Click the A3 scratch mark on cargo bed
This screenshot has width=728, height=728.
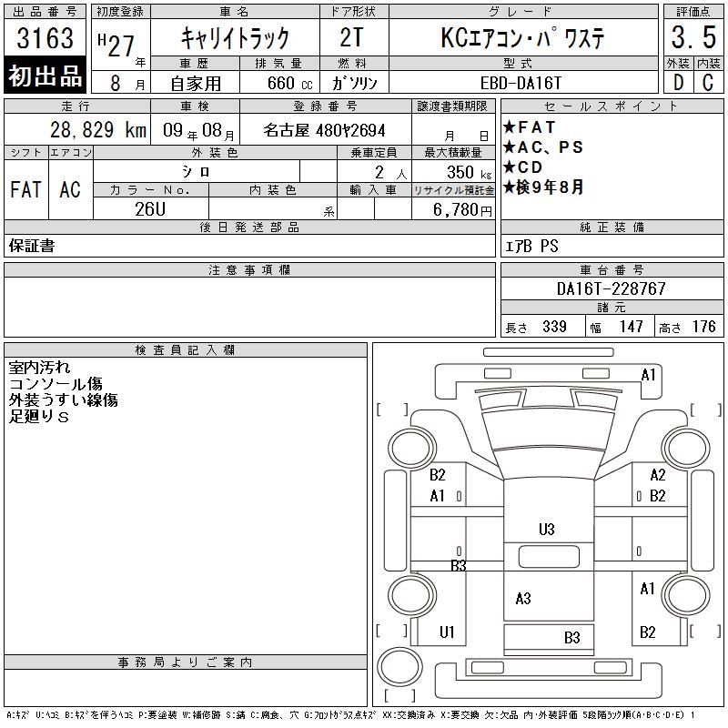pyautogui.click(x=522, y=598)
